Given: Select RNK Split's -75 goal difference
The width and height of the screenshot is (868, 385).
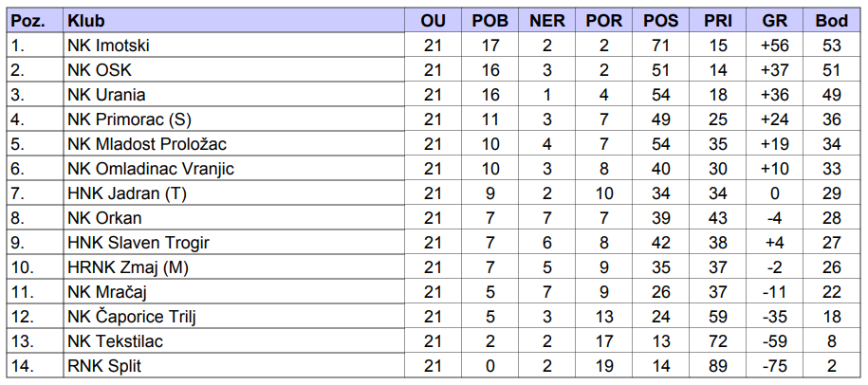Looking at the screenshot, I should point(774,365).
